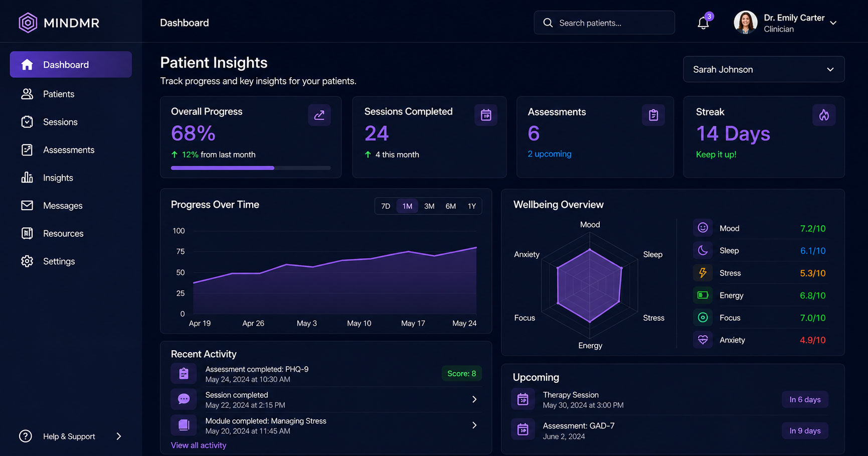Click the Anxiety score 4.9/10
This screenshot has width=868, height=456.
(x=812, y=340)
